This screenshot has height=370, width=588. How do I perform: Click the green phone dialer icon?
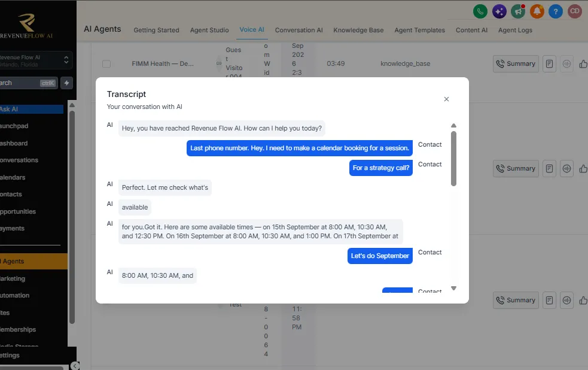[x=480, y=11]
